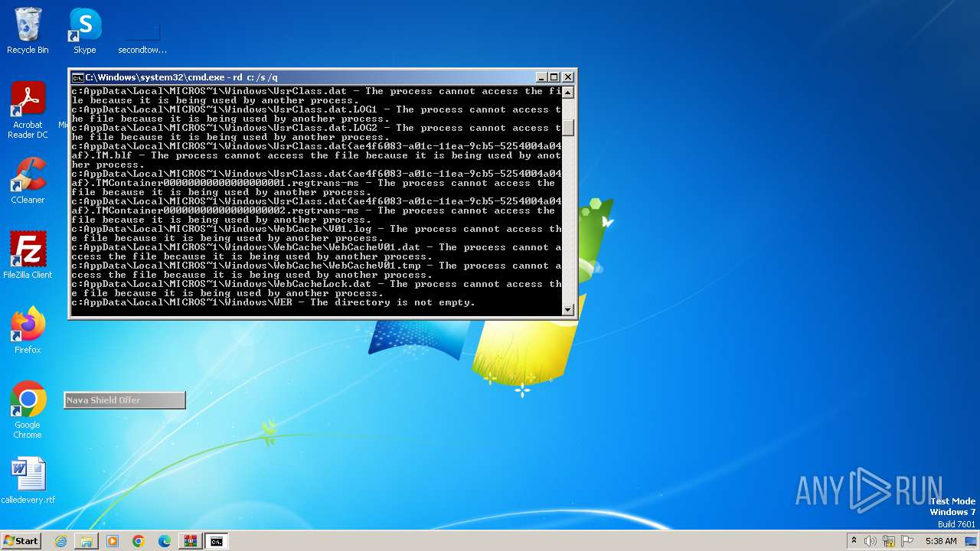Open File Explorer from the taskbar
Viewport: 980px width, 551px height.
[87, 541]
